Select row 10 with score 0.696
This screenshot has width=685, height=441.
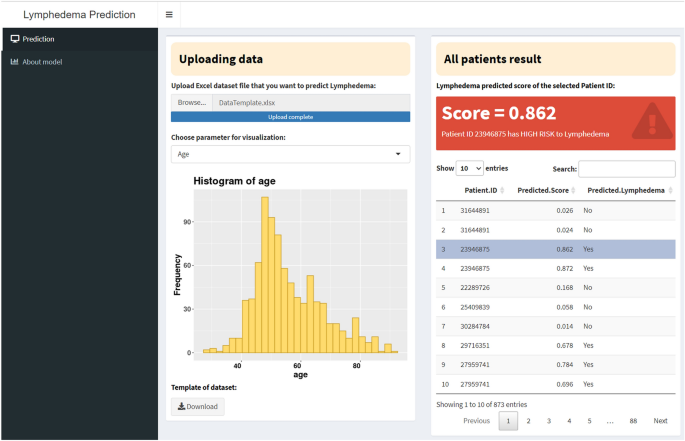tap(556, 384)
